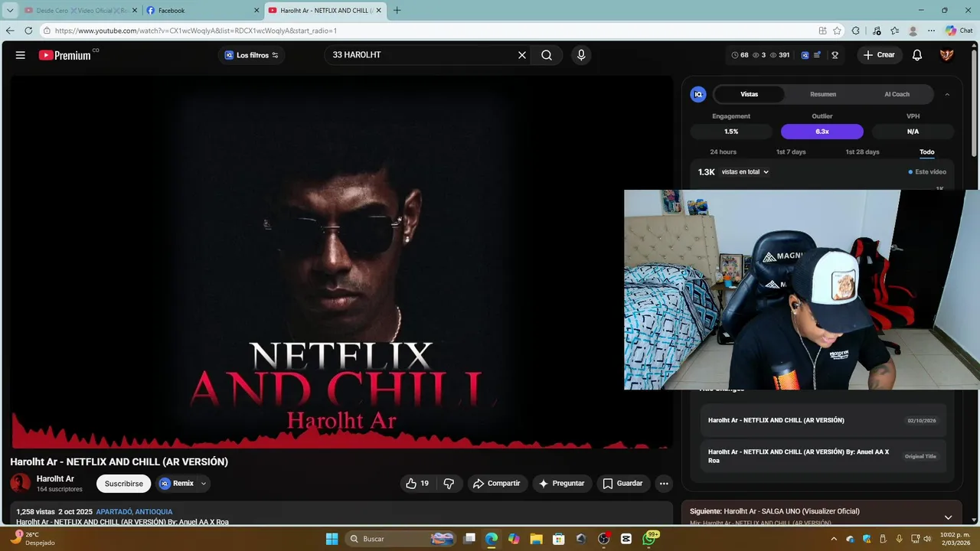Click the Guardar button
Image resolution: width=980 pixels, height=551 pixels.
coord(622,483)
